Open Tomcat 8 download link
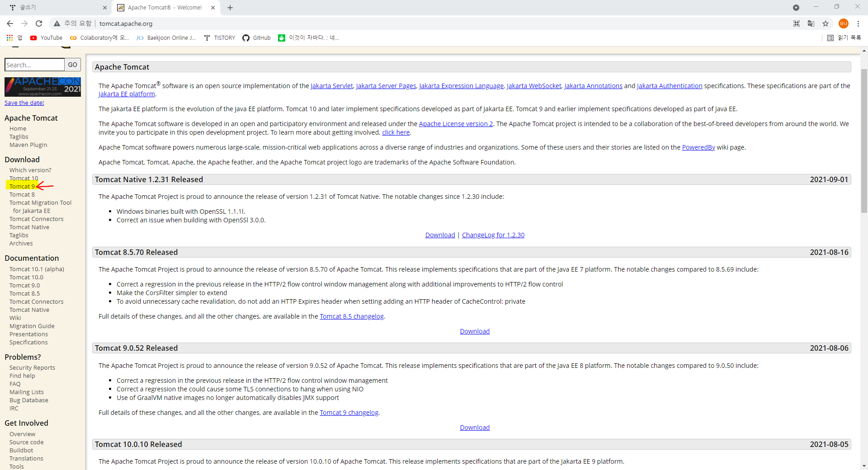 [22, 194]
